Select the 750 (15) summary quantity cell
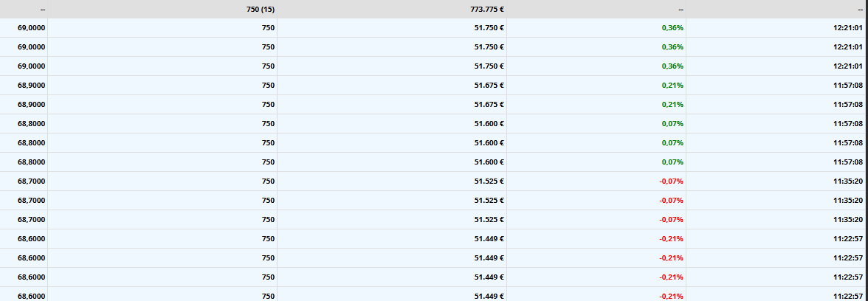Viewport: 868px width, 301px height. click(162, 9)
